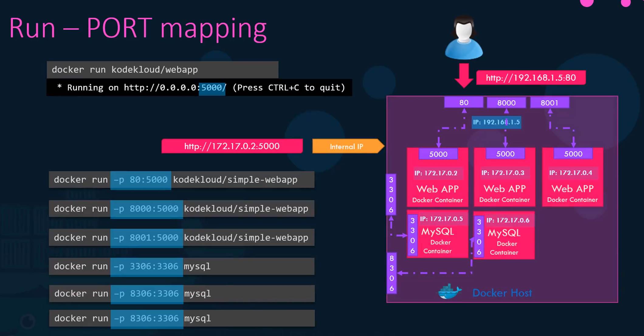Click Web APP text in 172.17.0.3 container
The width and height of the screenshot is (644, 336).
(505, 189)
